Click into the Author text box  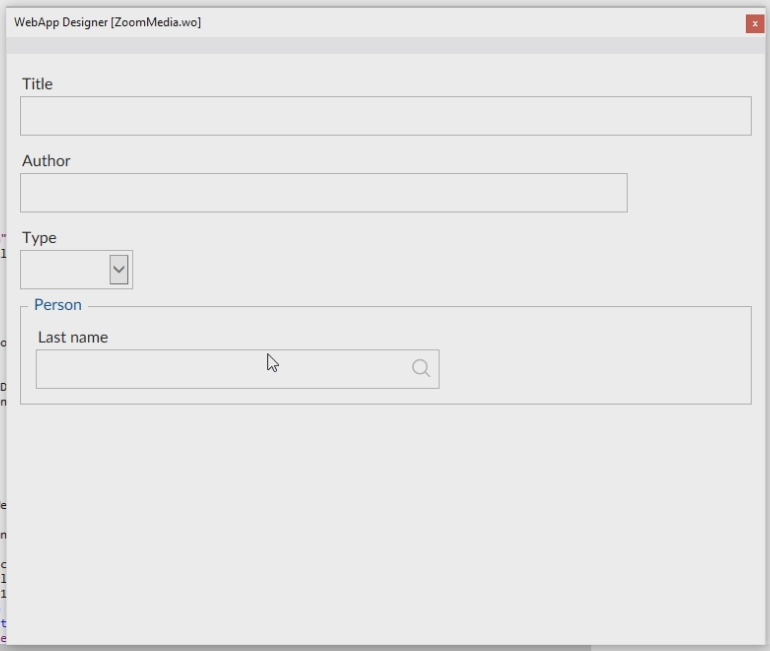coord(323,193)
